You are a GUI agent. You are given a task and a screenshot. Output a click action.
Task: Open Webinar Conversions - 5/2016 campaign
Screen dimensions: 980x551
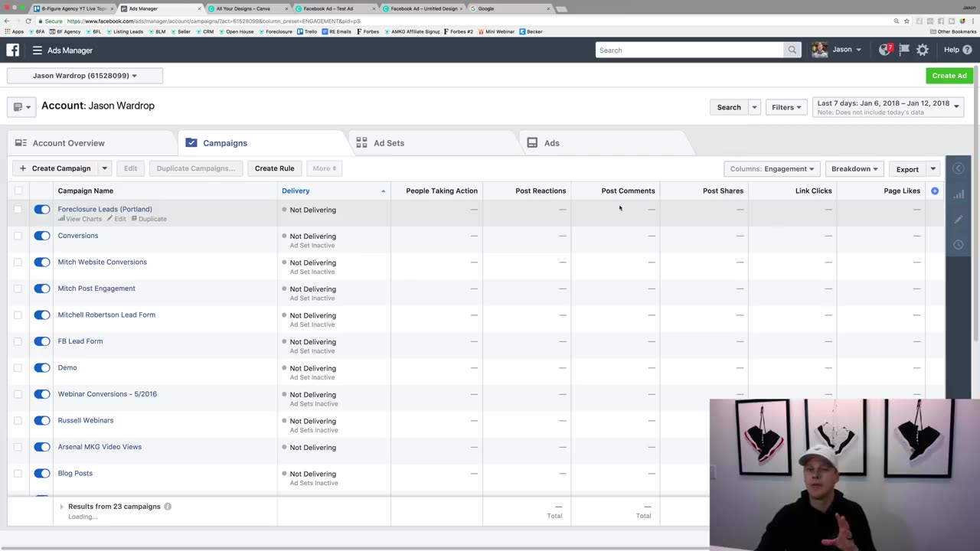(x=107, y=394)
